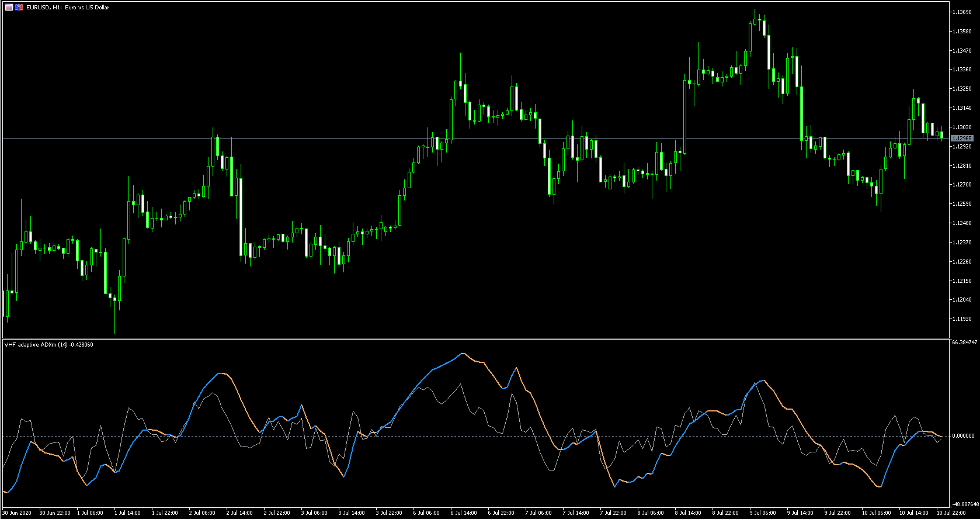
Task: Click the 1.13360 price scale label
Action: [961, 70]
